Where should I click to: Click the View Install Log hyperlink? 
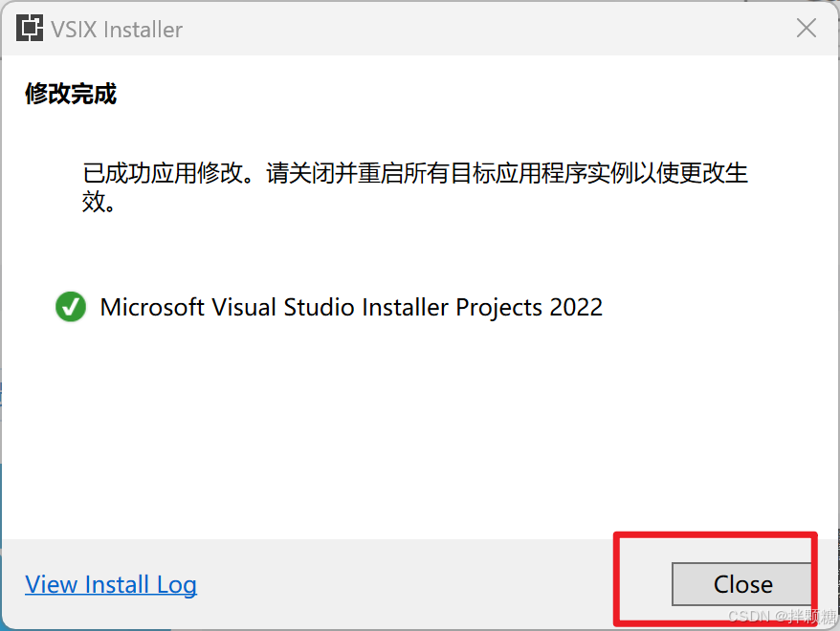(x=110, y=584)
